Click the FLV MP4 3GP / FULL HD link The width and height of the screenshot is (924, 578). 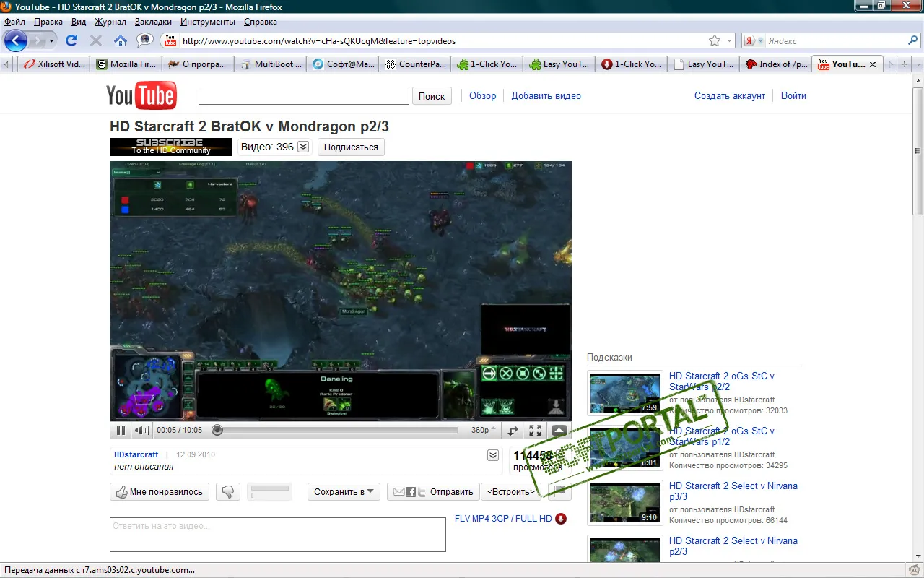pos(503,519)
